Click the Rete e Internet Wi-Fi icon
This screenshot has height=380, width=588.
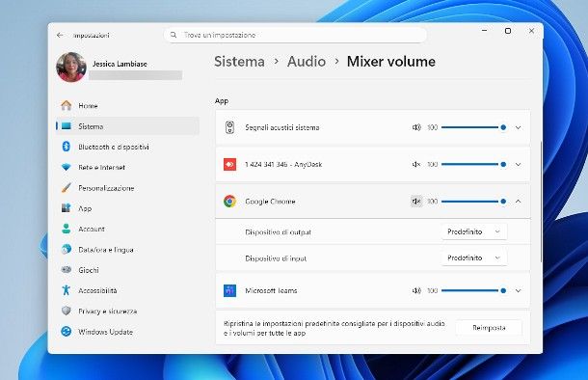66,167
